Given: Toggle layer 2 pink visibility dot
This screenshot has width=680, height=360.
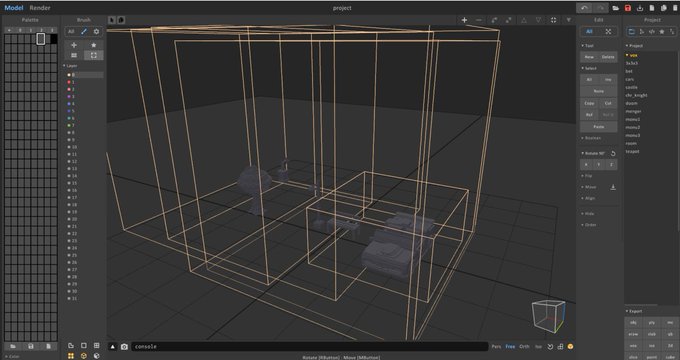Looking at the screenshot, I should (69, 89).
